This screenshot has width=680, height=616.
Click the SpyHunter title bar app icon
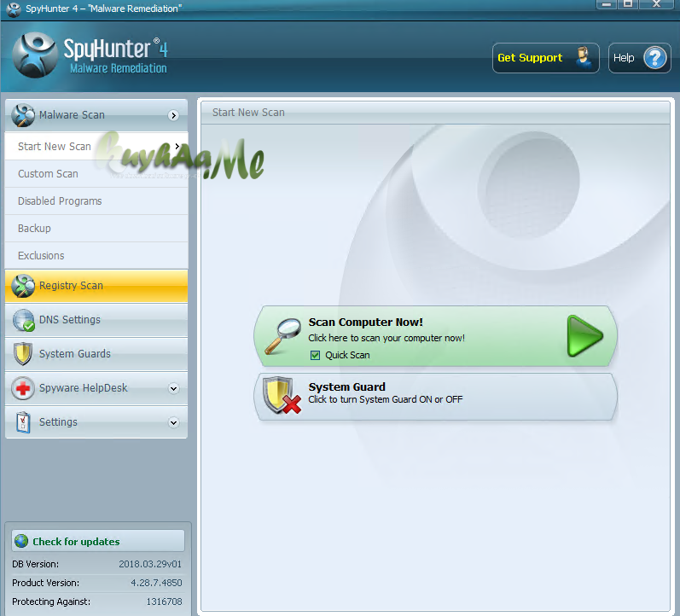[14, 9]
